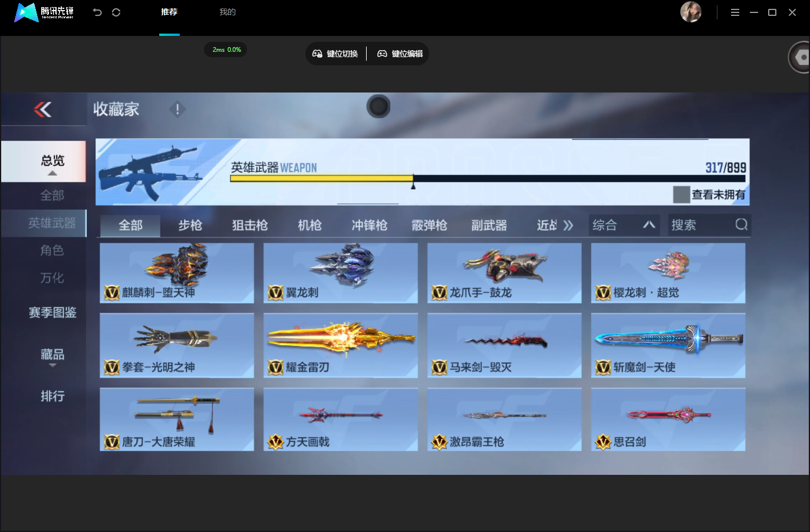Viewport: 810px width, 532px height.
Task: Click the weapon collection progress bar
Action: [x=488, y=178]
